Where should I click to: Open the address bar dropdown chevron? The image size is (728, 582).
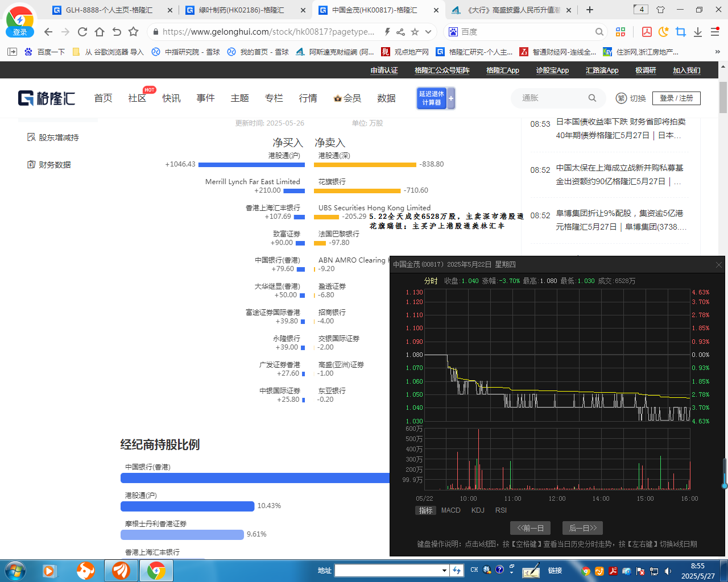click(428, 32)
